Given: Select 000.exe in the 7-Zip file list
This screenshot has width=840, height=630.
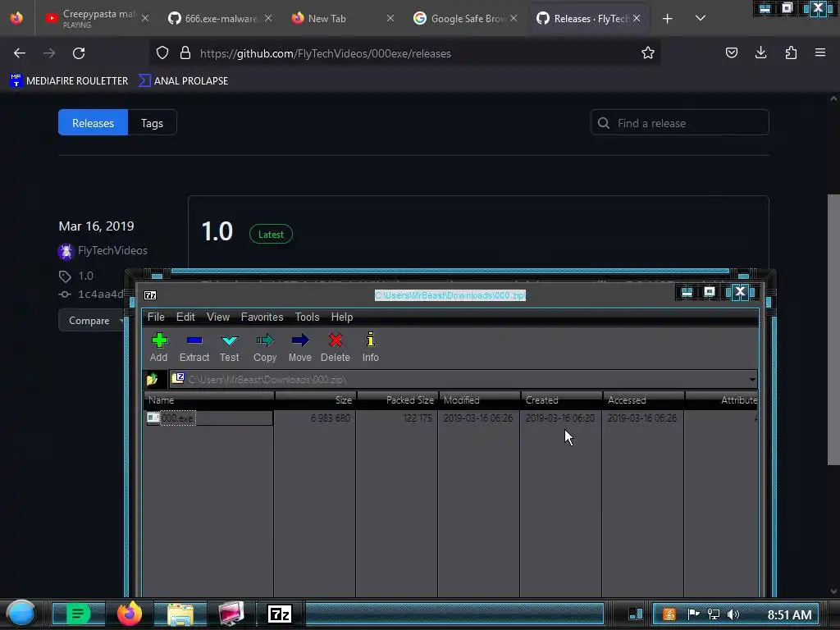Looking at the screenshot, I should tap(178, 418).
